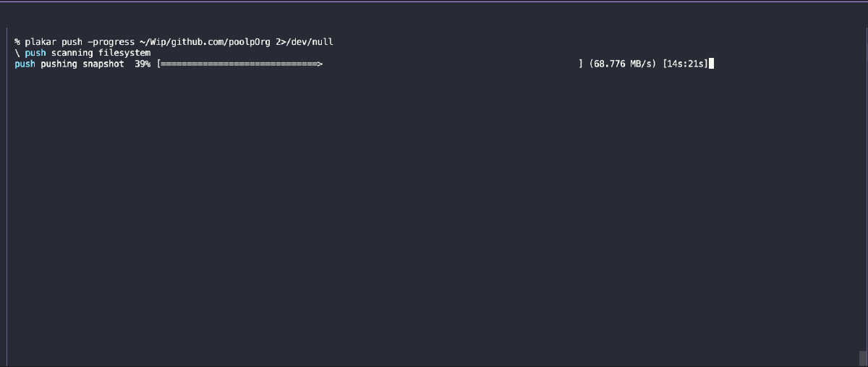Click the spinner backslash before 'push scanning'
868x367 pixels.
tap(17, 53)
